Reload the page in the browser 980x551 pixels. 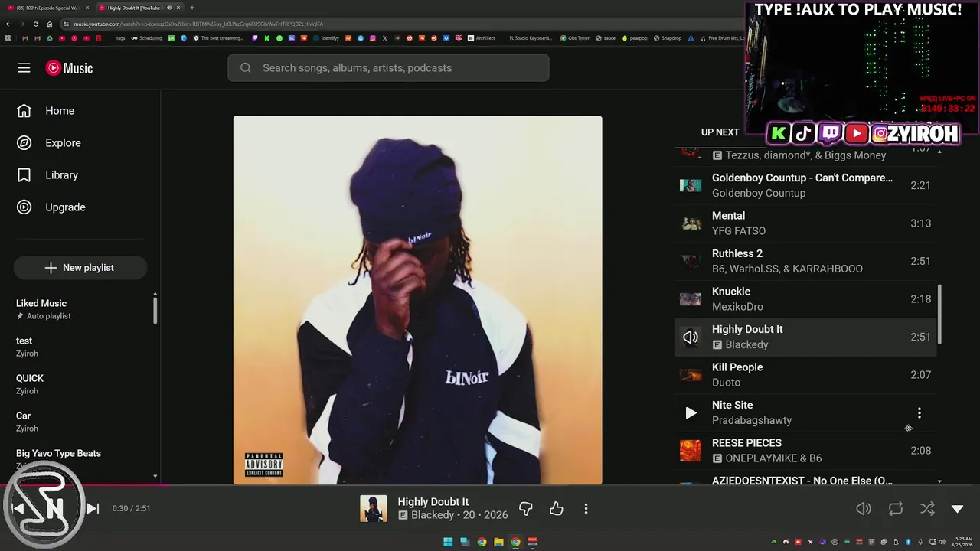click(x=35, y=24)
